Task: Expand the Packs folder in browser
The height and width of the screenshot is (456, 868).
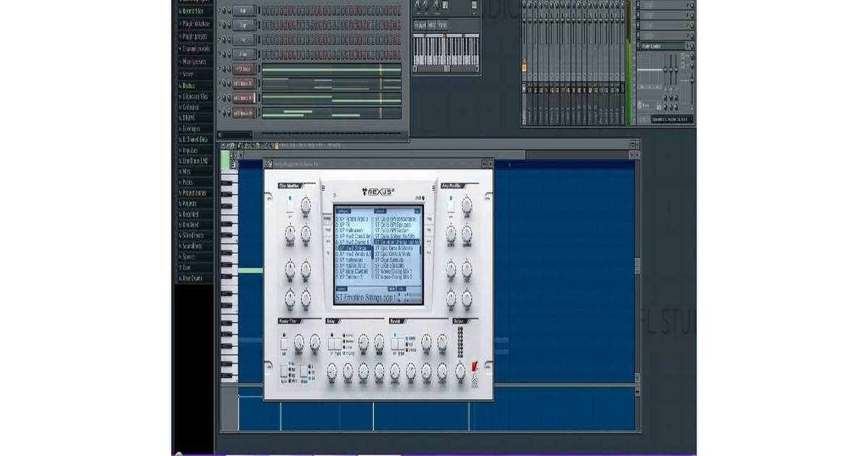Action: click(x=187, y=182)
